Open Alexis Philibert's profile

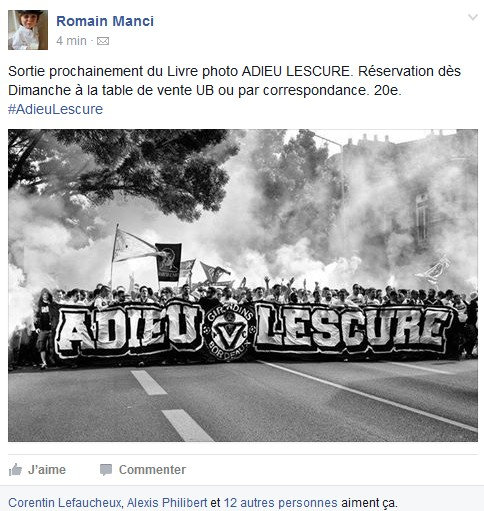pyautogui.click(x=167, y=502)
